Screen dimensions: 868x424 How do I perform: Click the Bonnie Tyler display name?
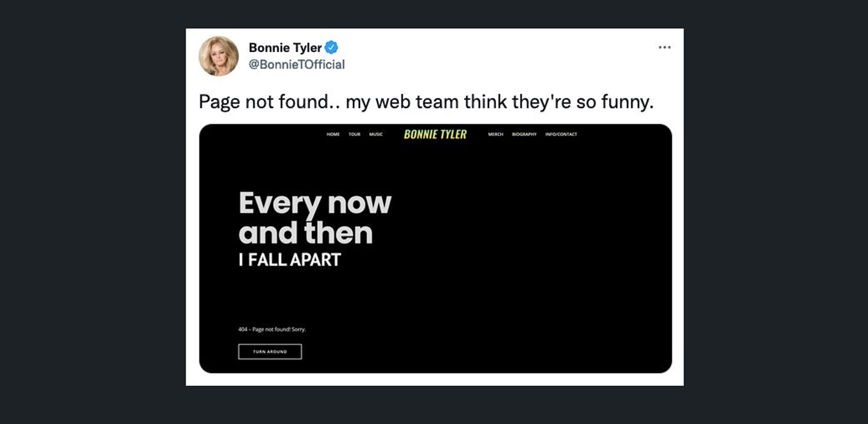[x=285, y=47]
